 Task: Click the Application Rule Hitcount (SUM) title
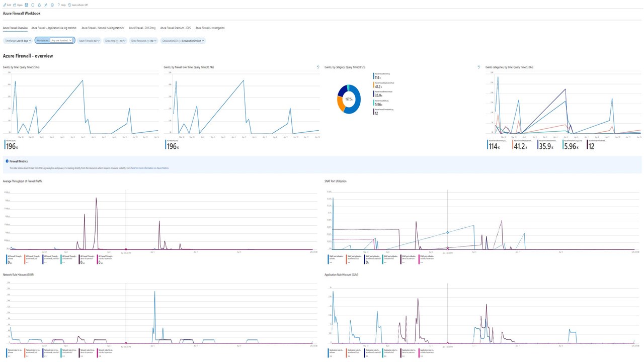342,275
